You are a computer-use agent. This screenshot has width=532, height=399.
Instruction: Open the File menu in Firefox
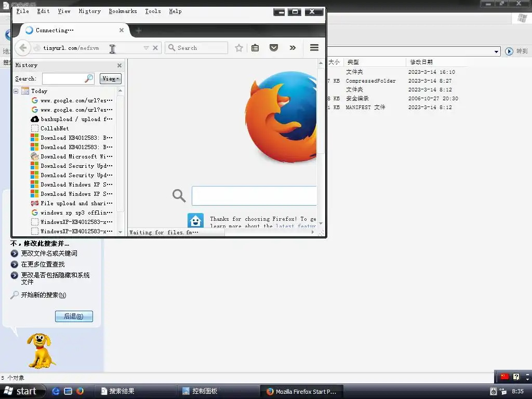22,11
